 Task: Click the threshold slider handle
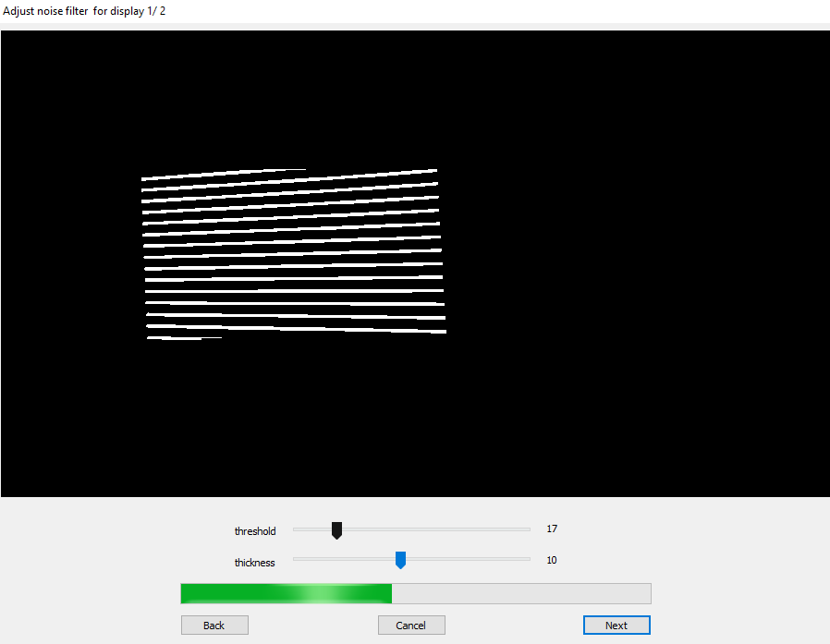click(x=337, y=530)
